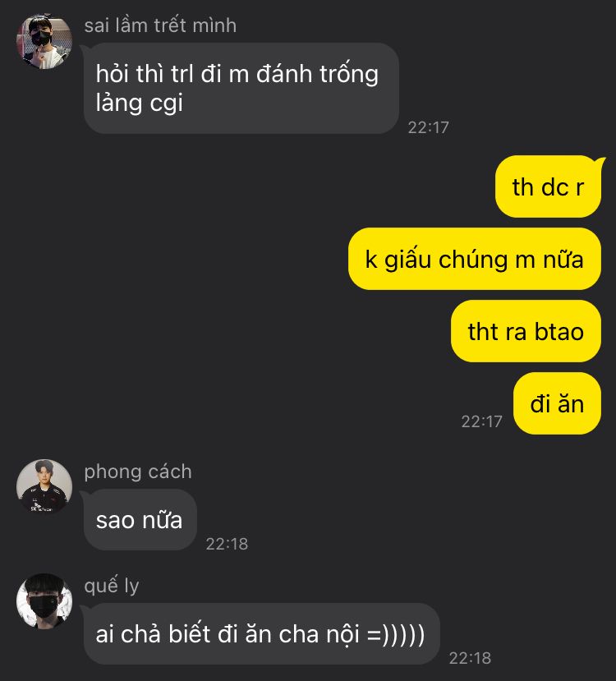Tap quế ly's masked avatar photo

click(44, 601)
